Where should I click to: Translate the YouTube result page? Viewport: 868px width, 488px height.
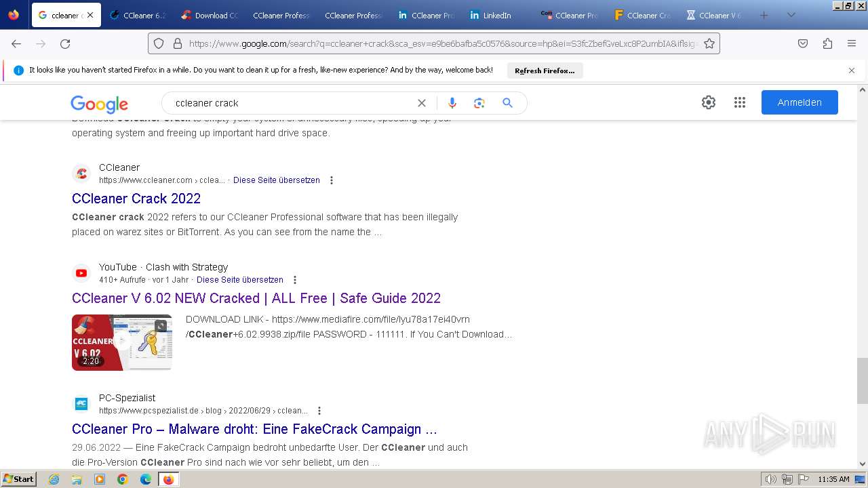[x=240, y=280]
